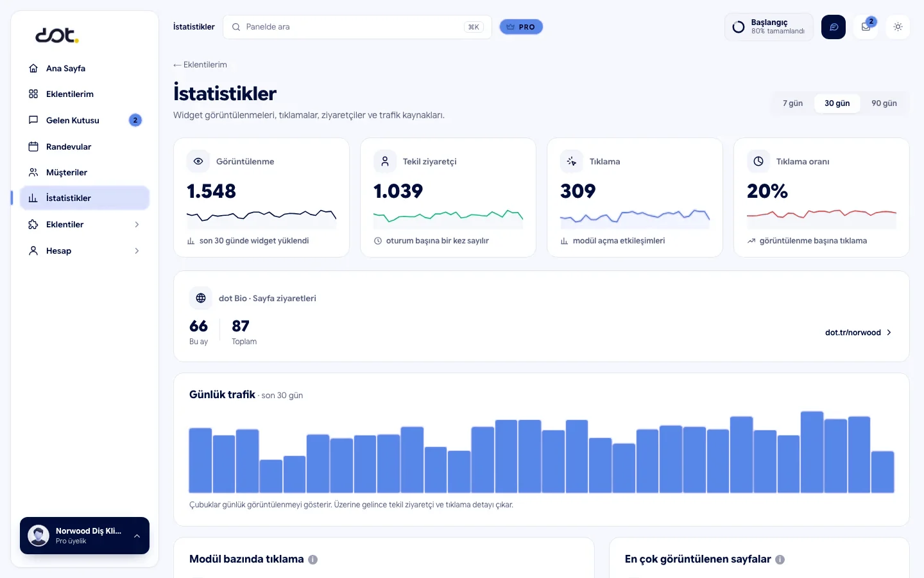The width and height of the screenshot is (924, 578).
Task: Click the info icon beside En çok görüntülenen sayfalar
Action: pos(780,559)
